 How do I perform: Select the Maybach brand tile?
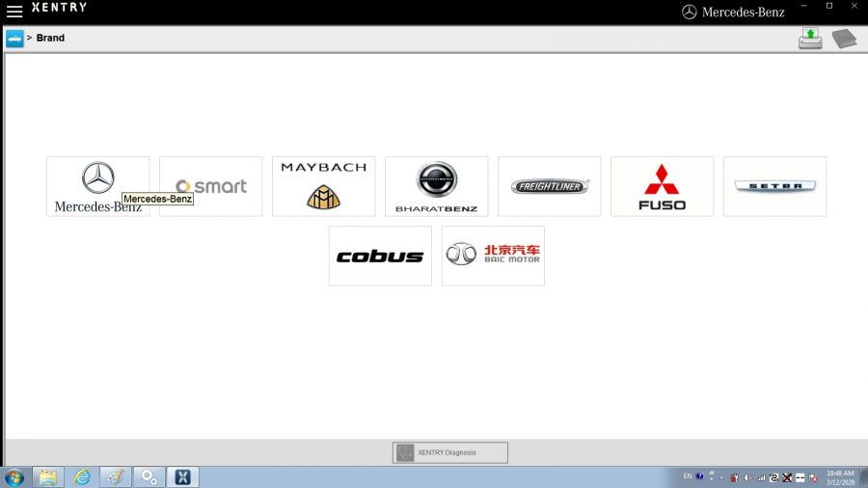coord(323,186)
